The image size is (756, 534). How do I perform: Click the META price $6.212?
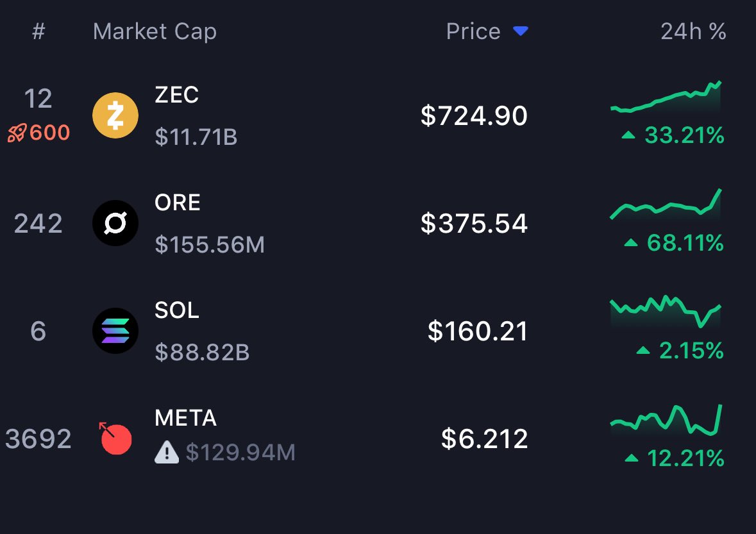tap(485, 439)
